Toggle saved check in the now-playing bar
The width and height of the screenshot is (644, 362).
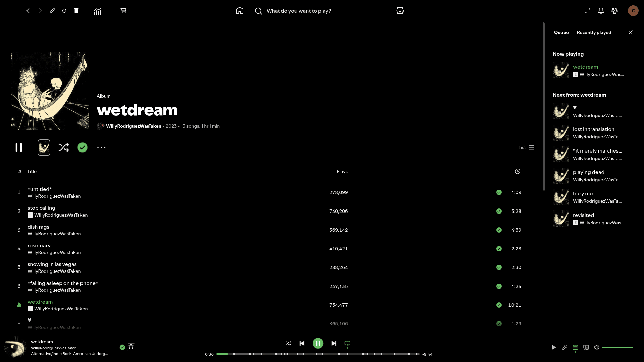[x=122, y=347]
